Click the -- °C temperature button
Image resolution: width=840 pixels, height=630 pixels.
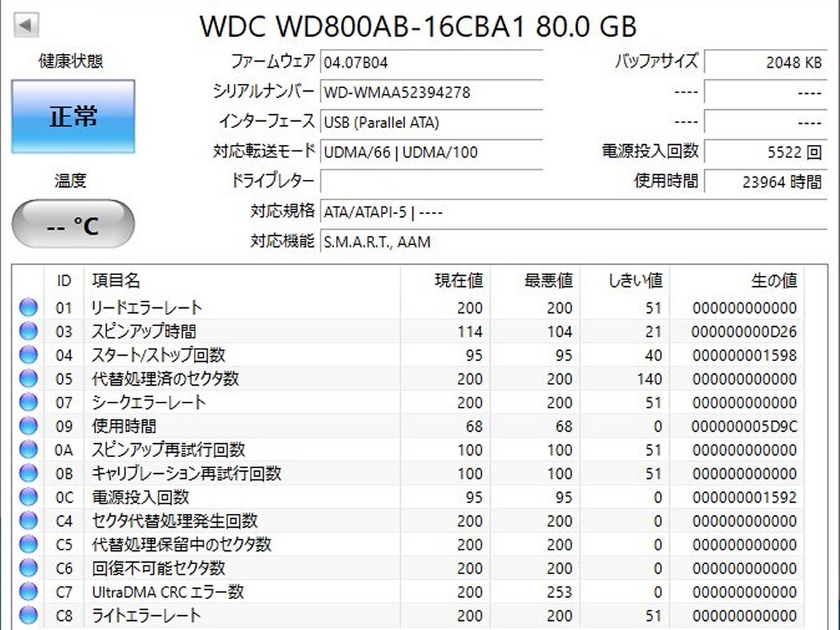click(73, 224)
